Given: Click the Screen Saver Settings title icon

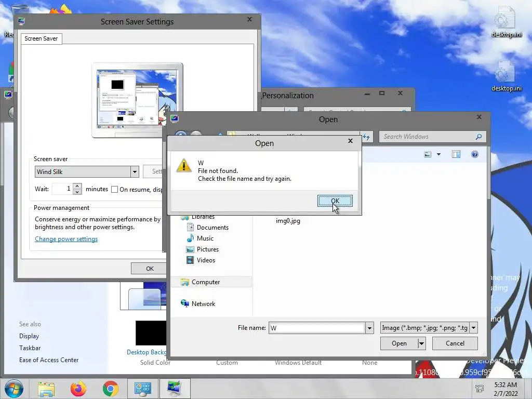Looking at the screenshot, I should click(21, 21).
